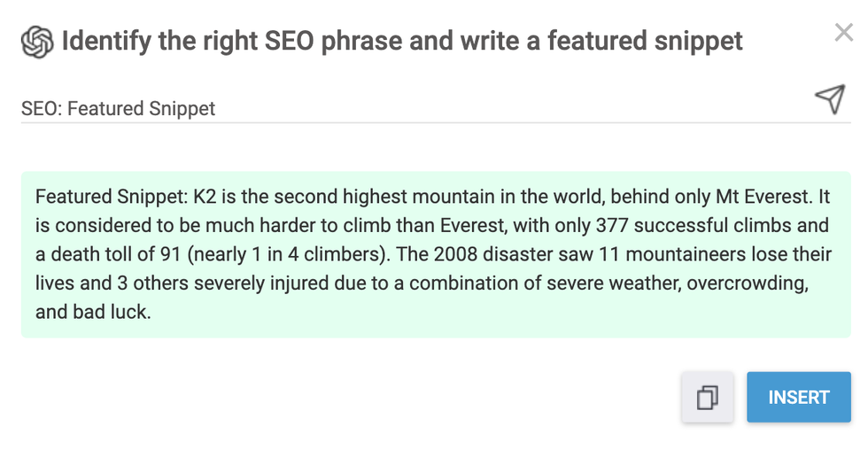868x450 pixels.
Task: Click the OpenAI logo icon
Action: click(x=38, y=41)
